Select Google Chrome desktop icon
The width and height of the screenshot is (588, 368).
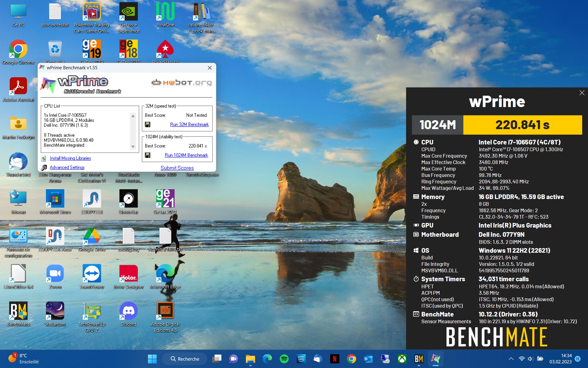(18, 52)
